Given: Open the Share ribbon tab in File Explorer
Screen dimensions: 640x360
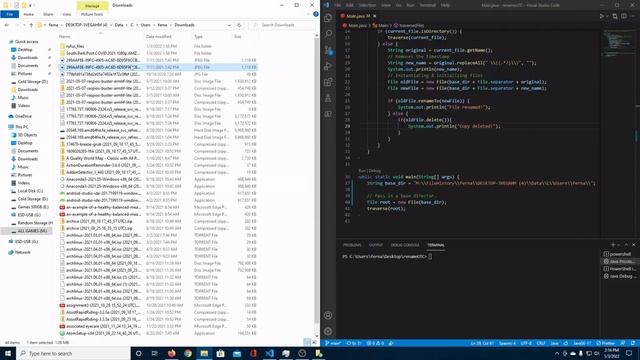Looking at the screenshot, I should pyautogui.click(x=48, y=14).
